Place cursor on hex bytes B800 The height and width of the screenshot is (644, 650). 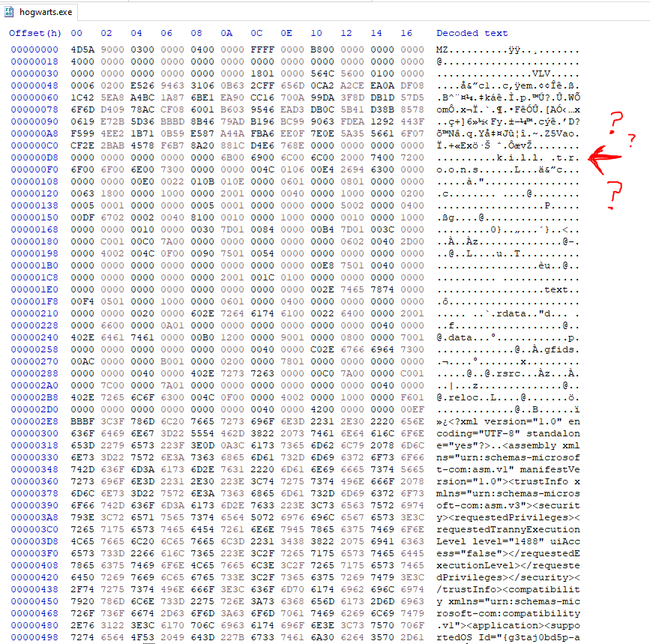(x=322, y=49)
